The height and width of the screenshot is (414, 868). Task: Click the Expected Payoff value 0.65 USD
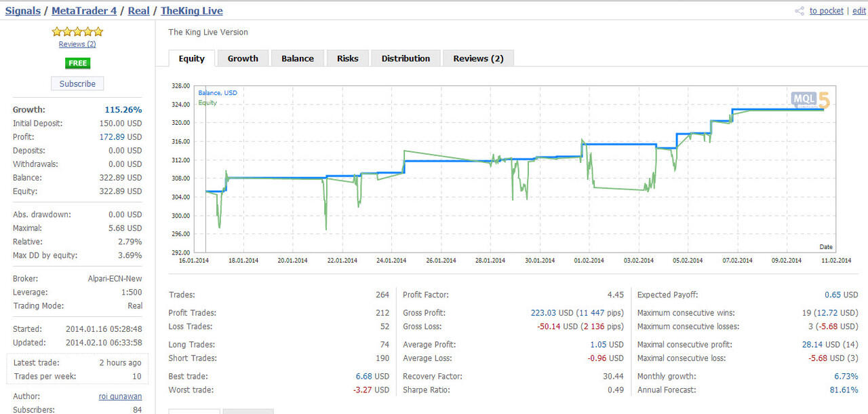[841, 295]
